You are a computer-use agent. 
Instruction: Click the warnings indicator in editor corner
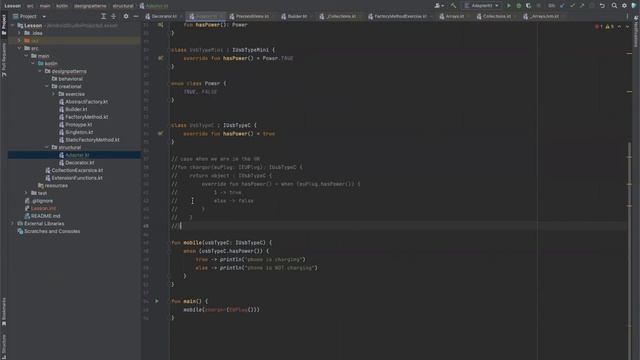609,26
